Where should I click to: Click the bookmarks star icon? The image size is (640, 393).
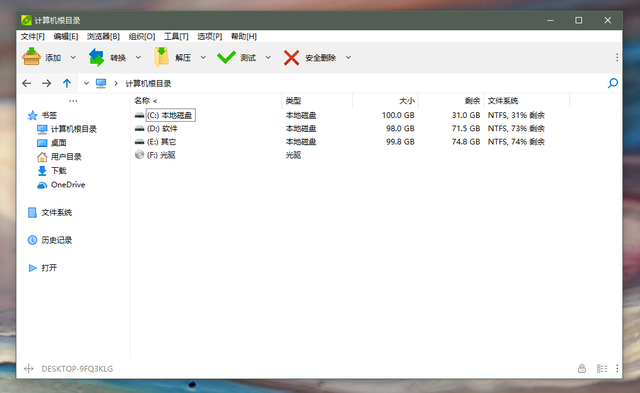click(x=32, y=115)
